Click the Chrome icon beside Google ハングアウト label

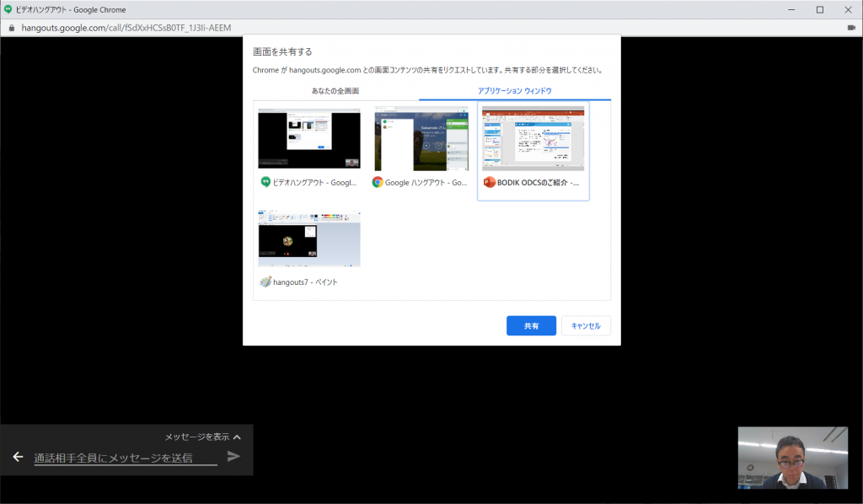378,182
